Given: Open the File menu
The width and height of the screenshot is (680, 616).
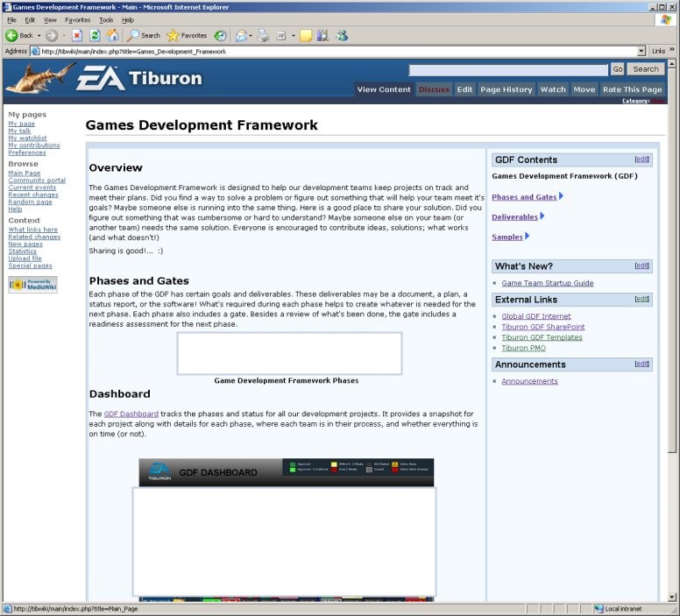Looking at the screenshot, I should (x=11, y=20).
